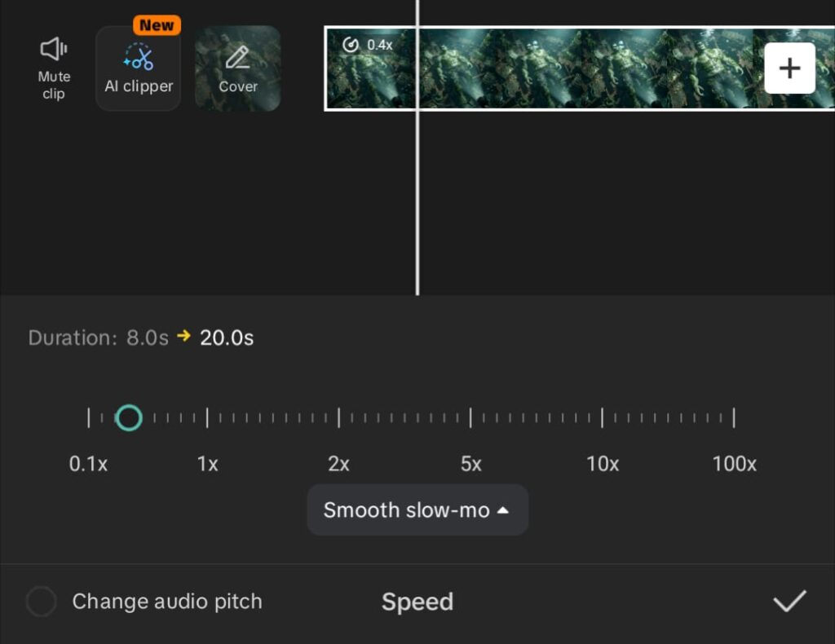This screenshot has width=835, height=644.
Task: Open the Smooth slow-mo dropdown
Action: [417, 510]
